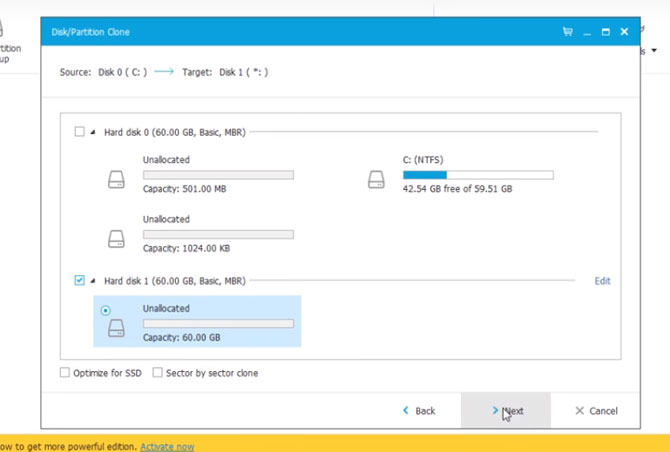Open the shopping cart purchase icon
The image size is (670, 452).
(x=567, y=32)
